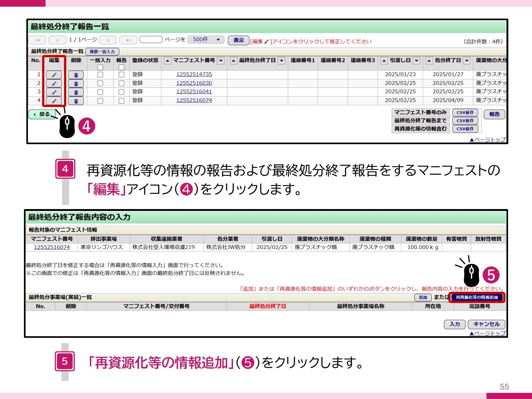Viewport: 532px width, 399px height.
Task: Sort 処分終了日 descending arrow
Action: [467, 61]
